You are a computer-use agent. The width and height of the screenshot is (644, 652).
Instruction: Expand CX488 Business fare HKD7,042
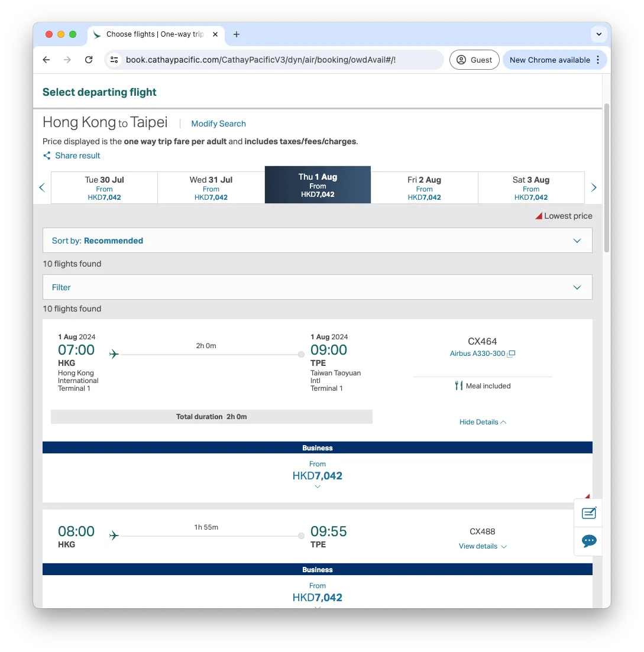(x=318, y=598)
